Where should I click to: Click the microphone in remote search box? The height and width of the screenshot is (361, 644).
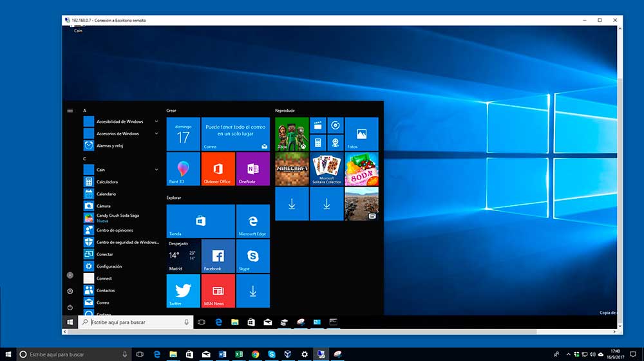tap(187, 322)
